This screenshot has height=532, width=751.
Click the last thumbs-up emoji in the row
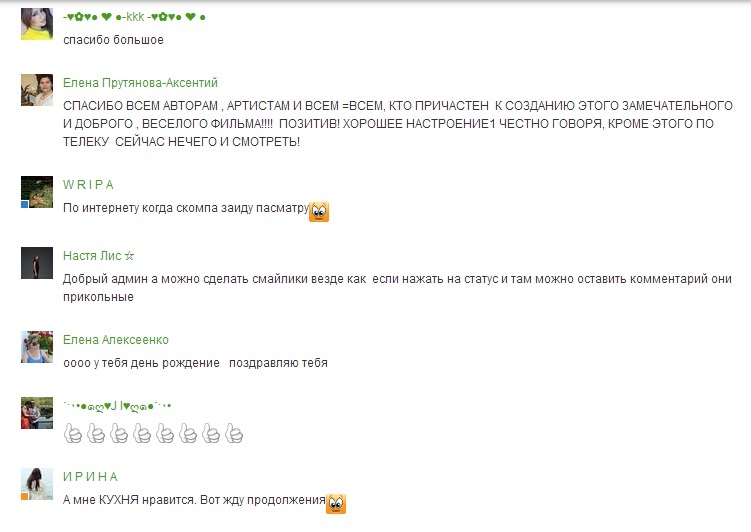click(234, 434)
